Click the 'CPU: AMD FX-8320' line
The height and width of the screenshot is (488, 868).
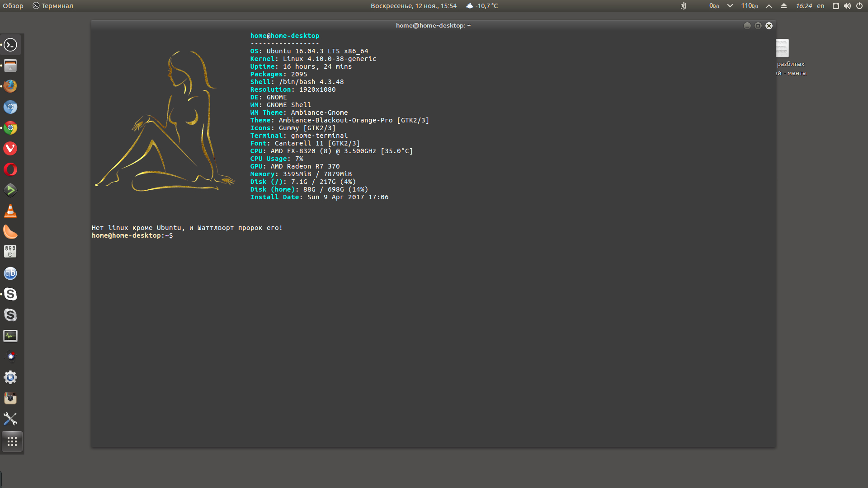[332, 151]
